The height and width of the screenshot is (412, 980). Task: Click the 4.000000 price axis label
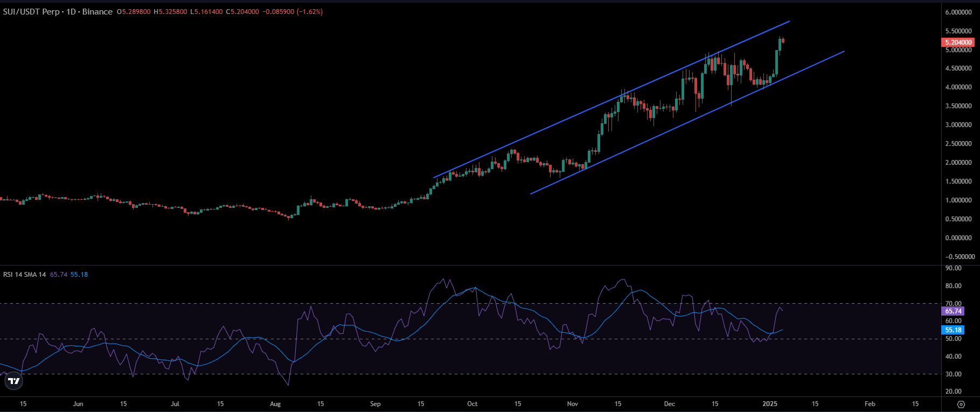pos(958,87)
